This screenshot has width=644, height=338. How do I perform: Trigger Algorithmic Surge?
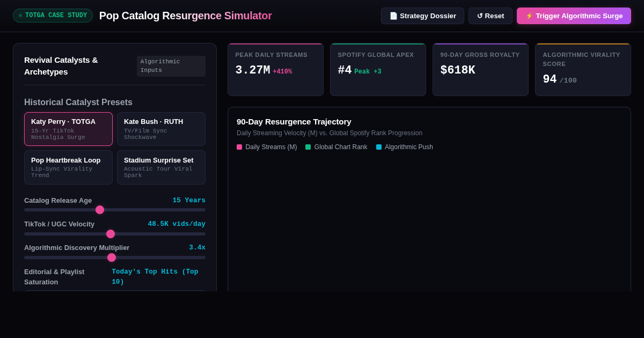[x=574, y=16]
